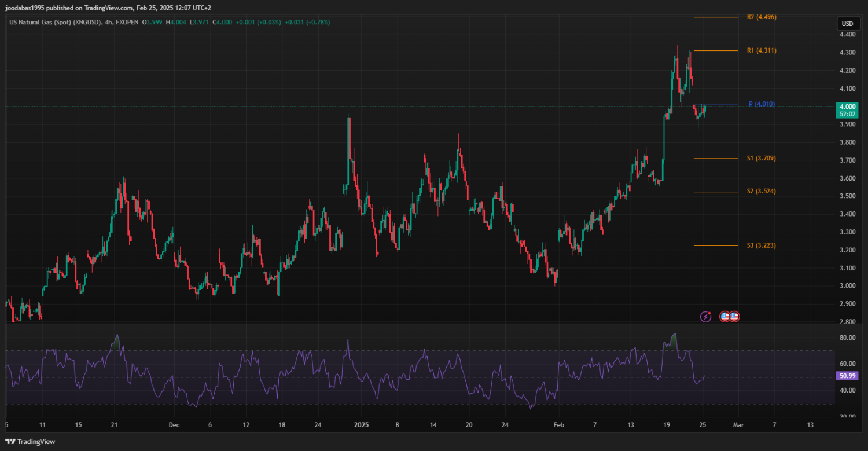The image size is (868, 451).
Task: Click the purple lightning latest-news event icon
Action: click(706, 317)
